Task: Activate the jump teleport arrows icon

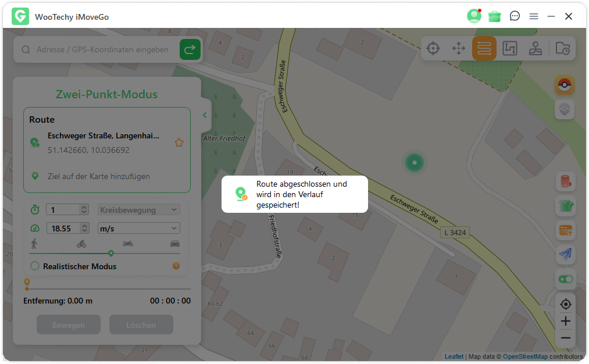Action: pyautogui.click(x=459, y=48)
